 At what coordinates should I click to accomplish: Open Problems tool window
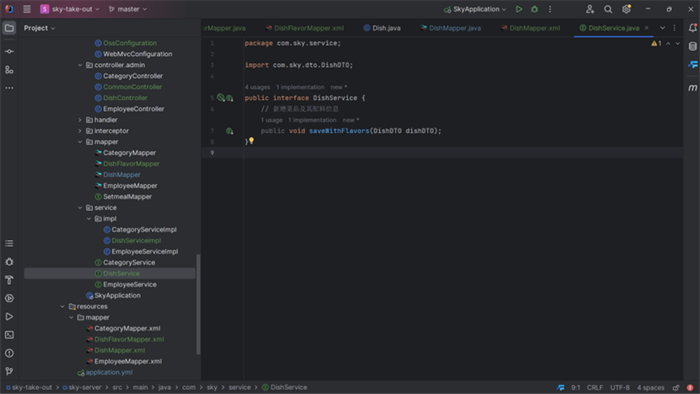pyautogui.click(x=9, y=353)
